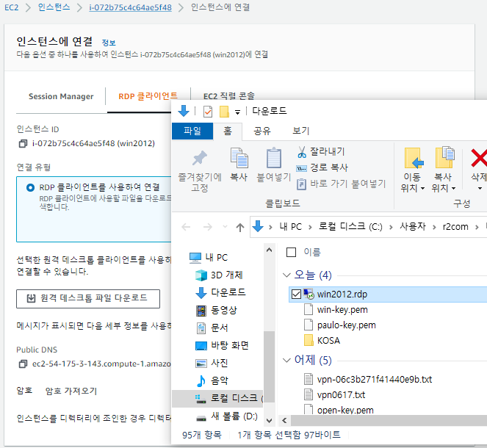Click the Copy to (복사 위치) folder icon
The height and width of the screenshot is (448, 487).
445,157
